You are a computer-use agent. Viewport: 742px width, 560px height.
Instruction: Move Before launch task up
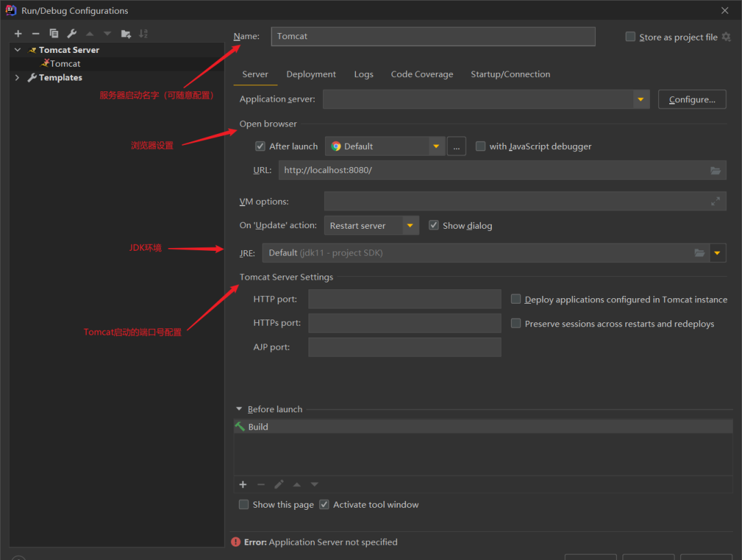[x=297, y=484]
